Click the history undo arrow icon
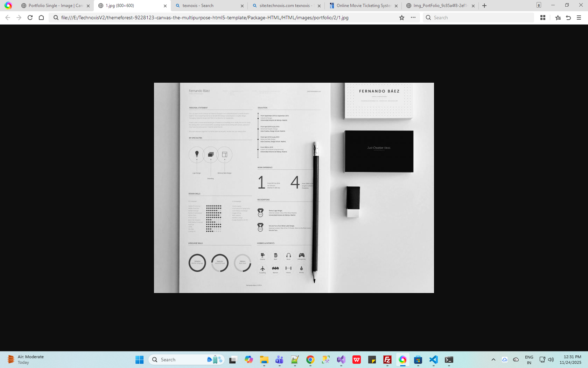This screenshot has width=588, height=368. pos(568,18)
